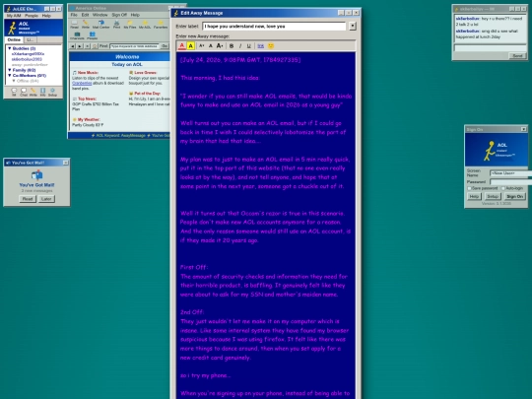
Task: Click the Read icon in America Online toolbar
Action: [x=74, y=25]
